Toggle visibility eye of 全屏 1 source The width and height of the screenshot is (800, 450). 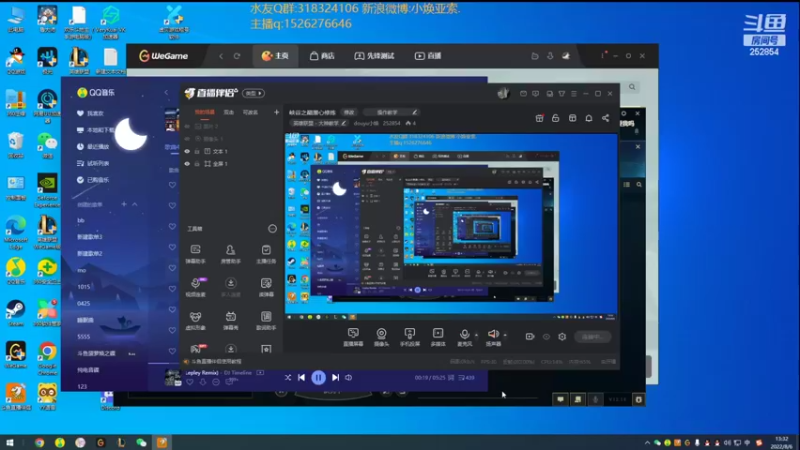pos(187,164)
